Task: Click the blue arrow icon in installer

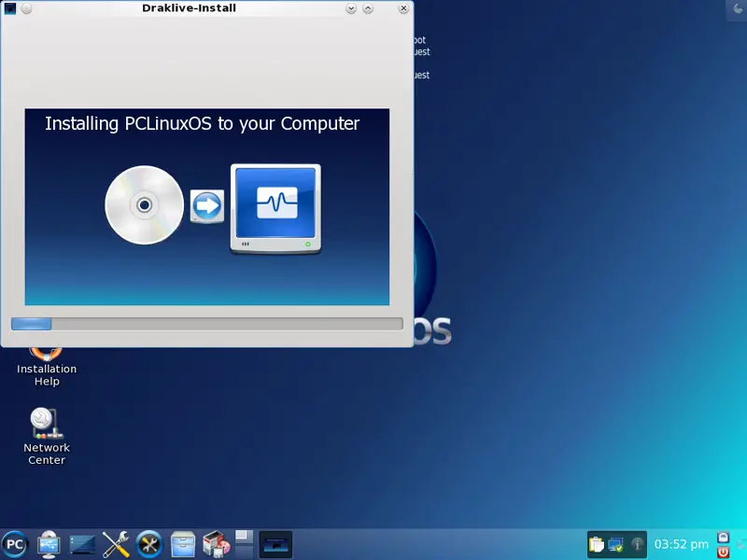Action: tap(207, 206)
